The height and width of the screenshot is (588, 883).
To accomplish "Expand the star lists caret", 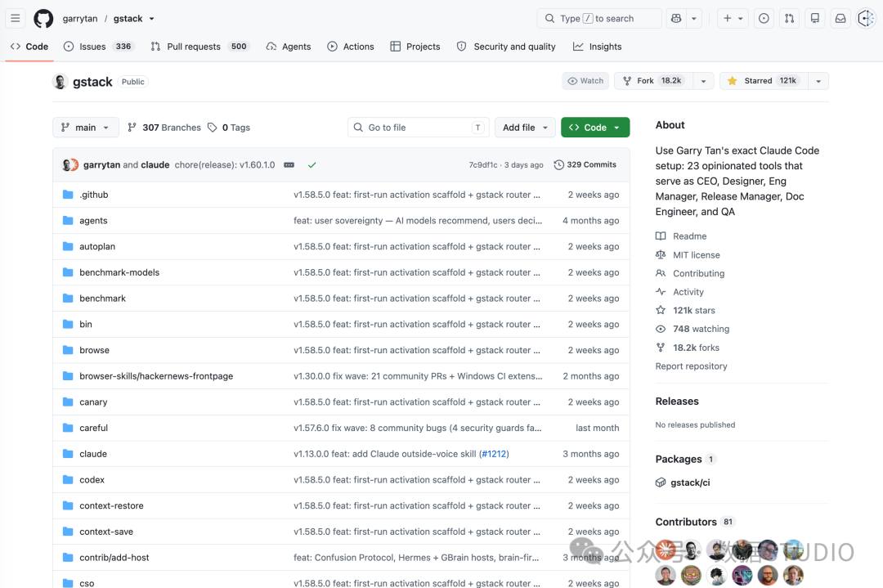I will coord(818,81).
